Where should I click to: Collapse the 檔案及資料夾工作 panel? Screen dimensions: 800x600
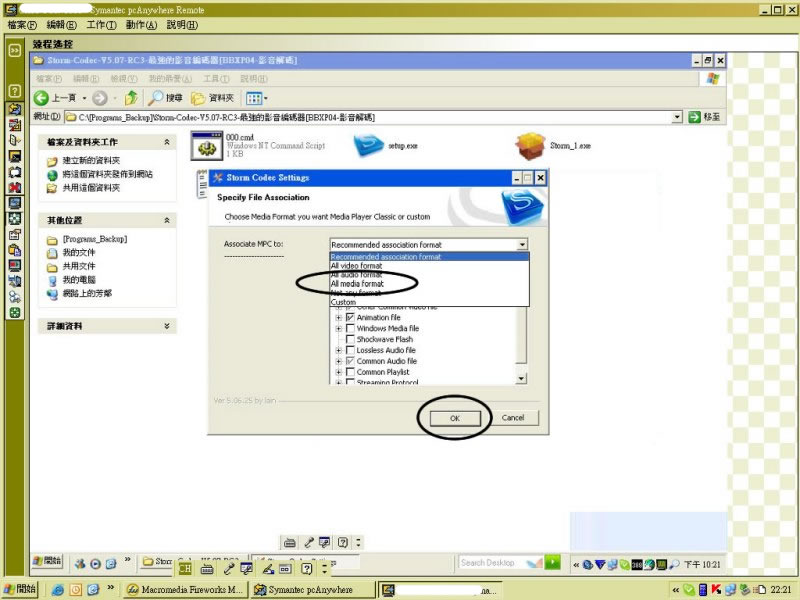(166, 142)
